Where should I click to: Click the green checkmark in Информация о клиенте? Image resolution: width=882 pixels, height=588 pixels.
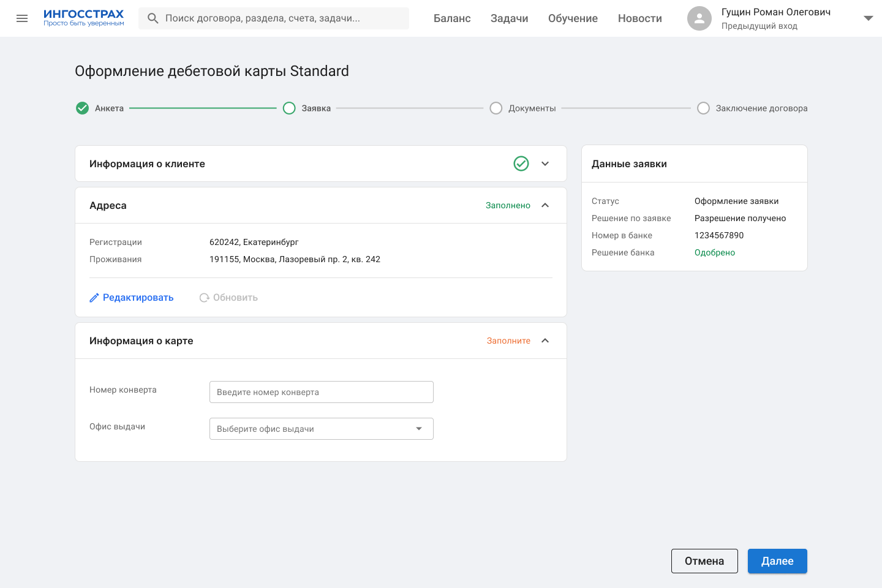tap(521, 164)
